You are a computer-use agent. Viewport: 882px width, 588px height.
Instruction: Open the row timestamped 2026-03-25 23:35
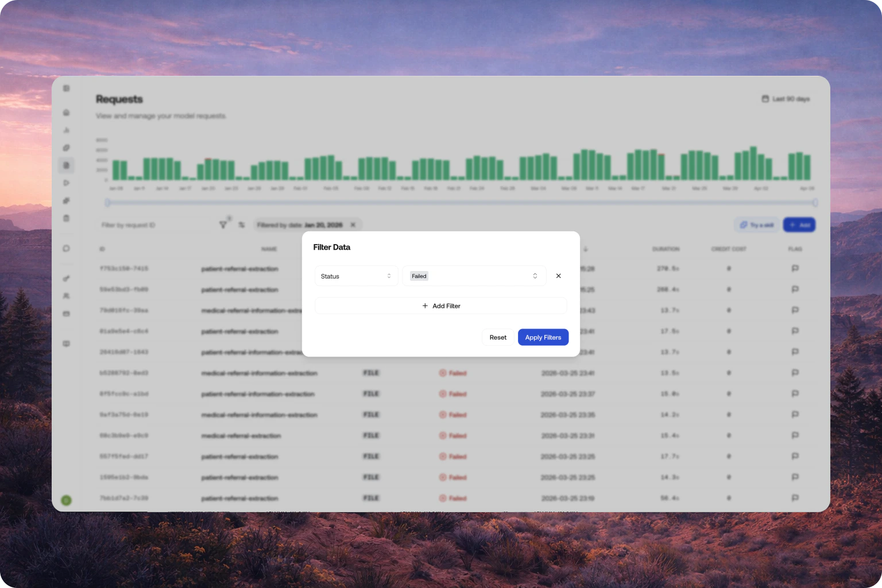click(x=457, y=415)
